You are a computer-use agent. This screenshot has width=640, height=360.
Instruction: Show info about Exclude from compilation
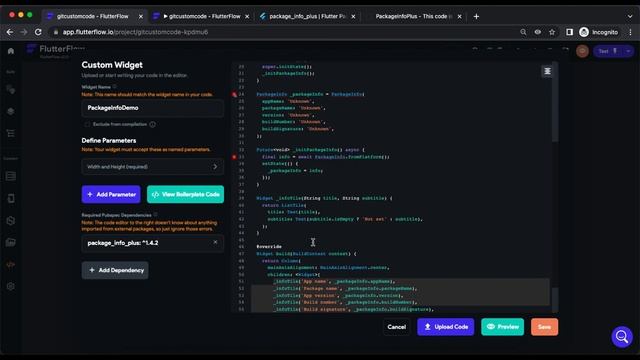coord(153,124)
